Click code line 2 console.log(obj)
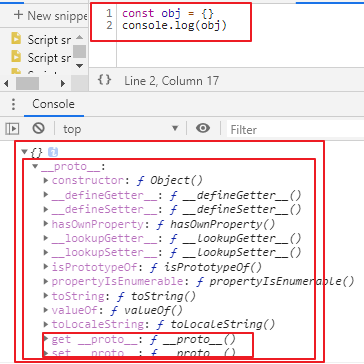 174,25
